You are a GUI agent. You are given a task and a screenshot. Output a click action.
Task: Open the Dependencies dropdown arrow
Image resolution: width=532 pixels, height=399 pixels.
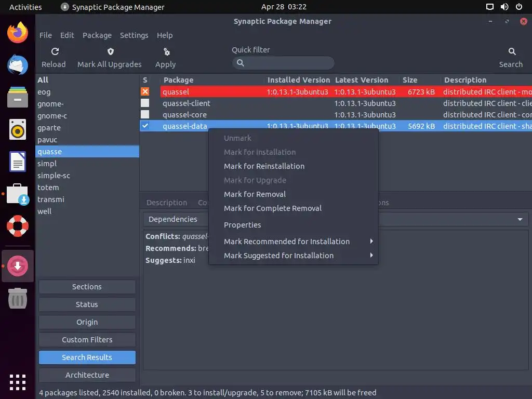pos(520,220)
